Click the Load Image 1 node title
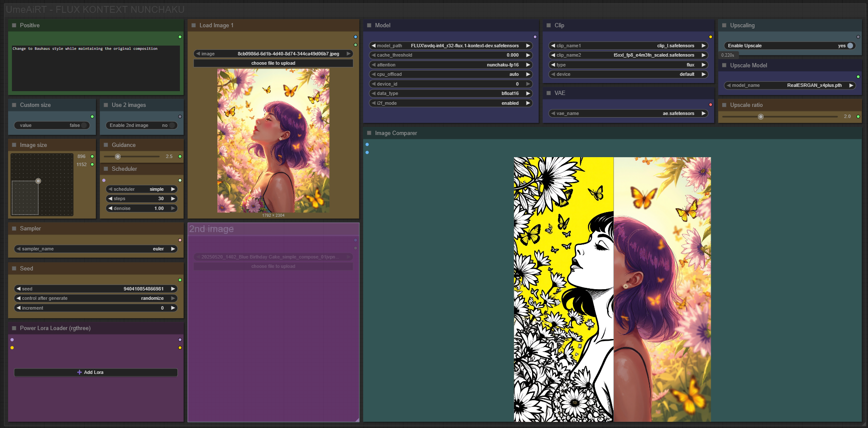The height and width of the screenshot is (428, 868). click(x=216, y=26)
